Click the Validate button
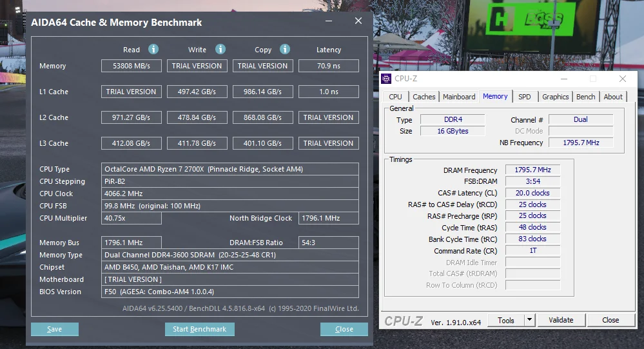Image resolution: width=644 pixels, height=349 pixels. (561, 320)
